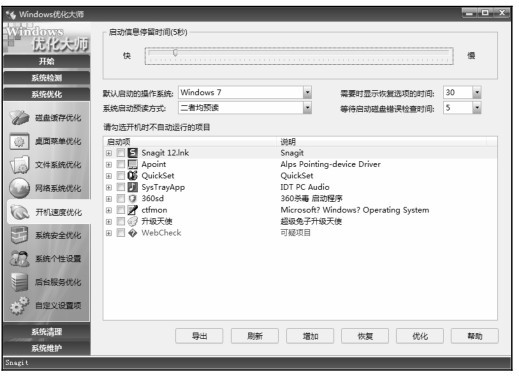
Task: Check the Snagit 12.lnk startup checkbox
Action: click(121, 153)
